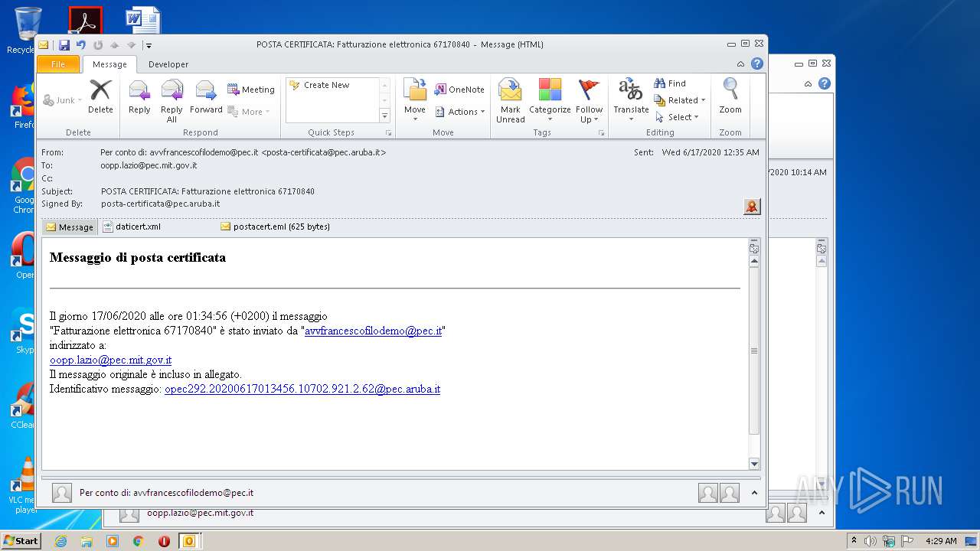Expand the Related dropdown
This screenshot has width=980, height=551.
click(680, 100)
